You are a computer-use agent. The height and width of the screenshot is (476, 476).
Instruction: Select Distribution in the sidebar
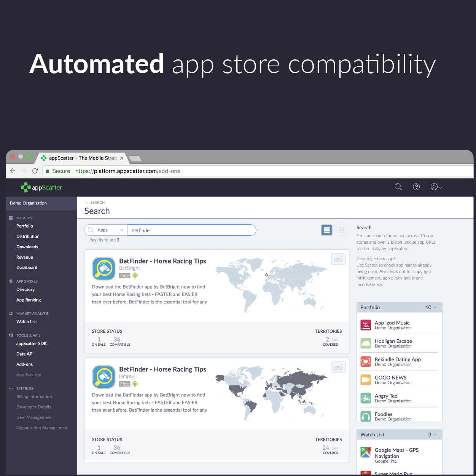[x=27, y=236]
